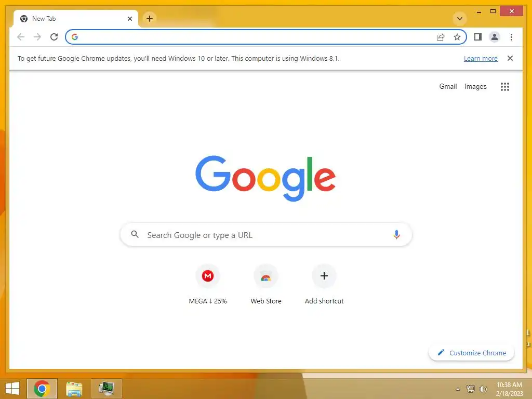Open a new tab with the plus button
Screen dimensions: 532x399
click(x=150, y=18)
